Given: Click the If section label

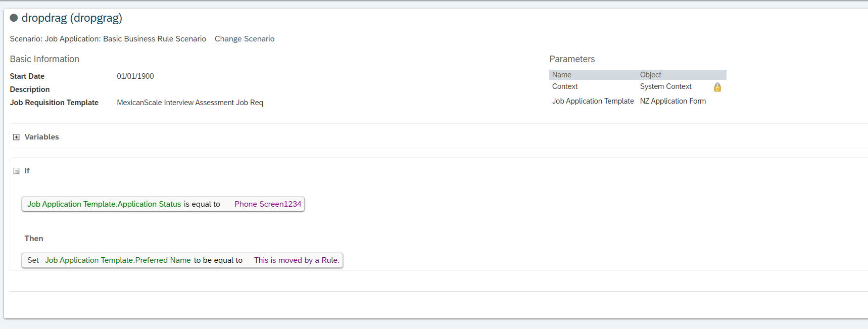Looking at the screenshot, I should [27, 171].
